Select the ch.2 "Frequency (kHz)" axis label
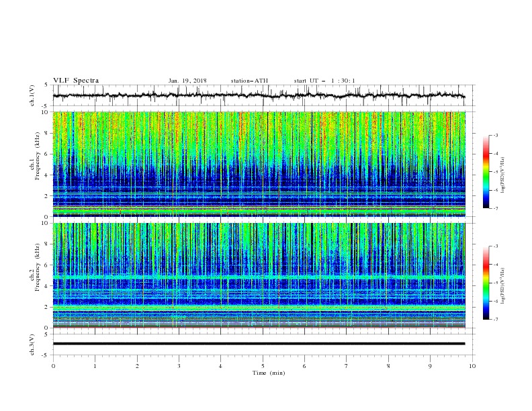This screenshot has width=532, height=411. pos(38,267)
